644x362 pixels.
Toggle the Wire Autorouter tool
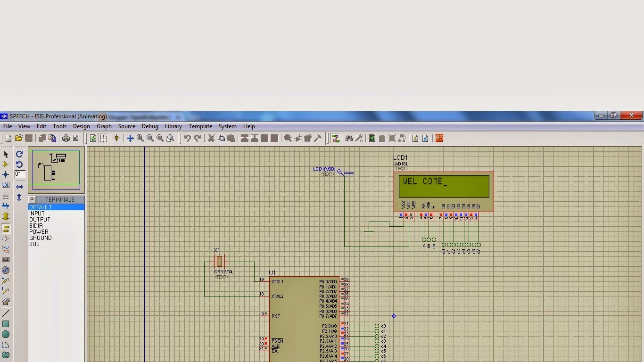coord(336,138)
